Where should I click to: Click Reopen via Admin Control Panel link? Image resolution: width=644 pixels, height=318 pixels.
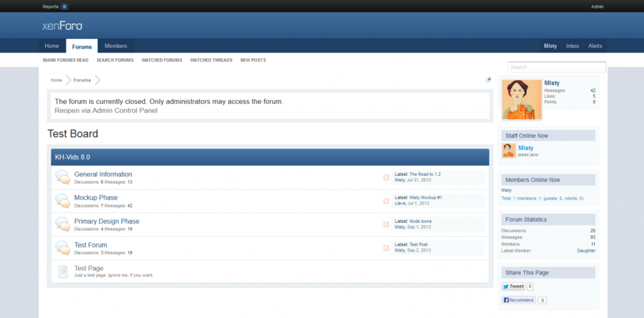pyautogui.click(x=106, y=110)
